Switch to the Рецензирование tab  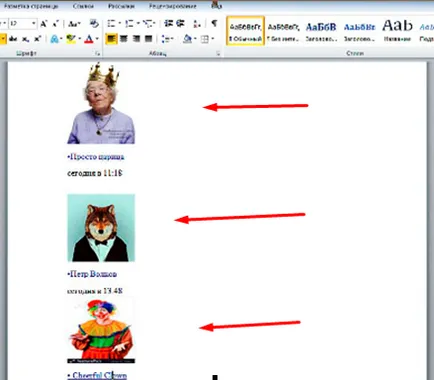(x=173, y=6)
